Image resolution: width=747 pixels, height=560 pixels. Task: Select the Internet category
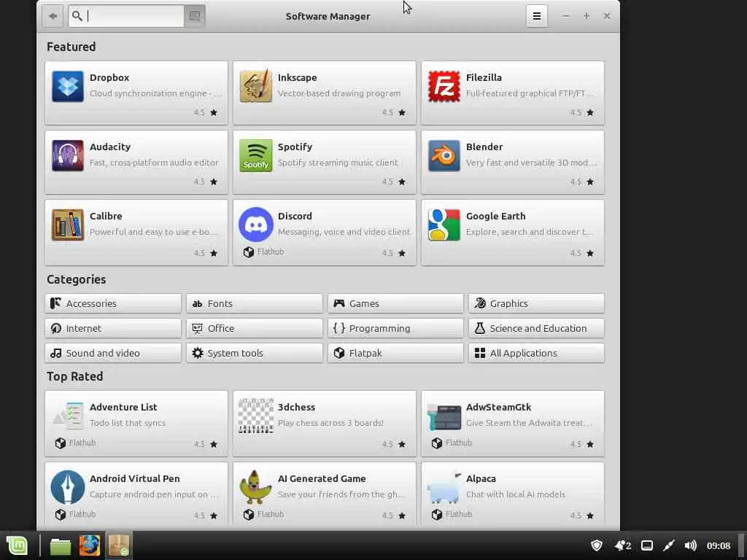pos(113,328)
